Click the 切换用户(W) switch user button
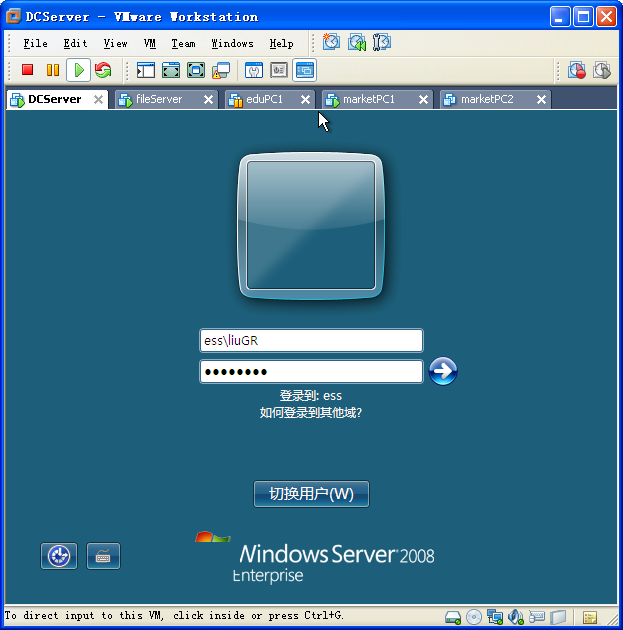 click(311, 494)
